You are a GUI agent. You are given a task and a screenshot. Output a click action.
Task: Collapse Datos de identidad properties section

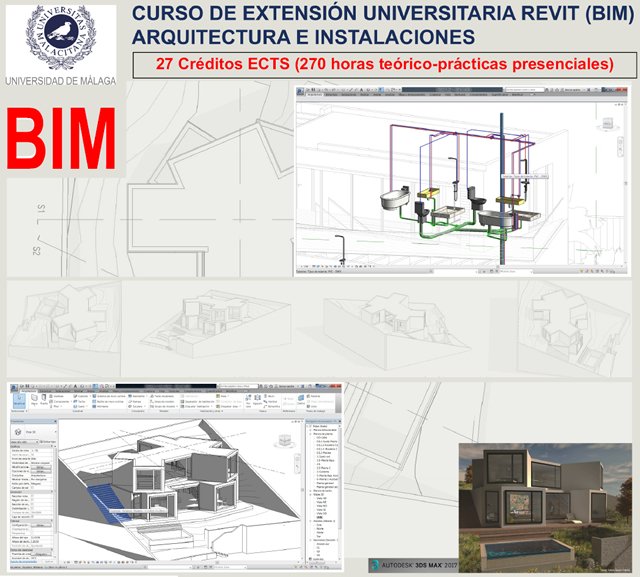pos(52,550)
